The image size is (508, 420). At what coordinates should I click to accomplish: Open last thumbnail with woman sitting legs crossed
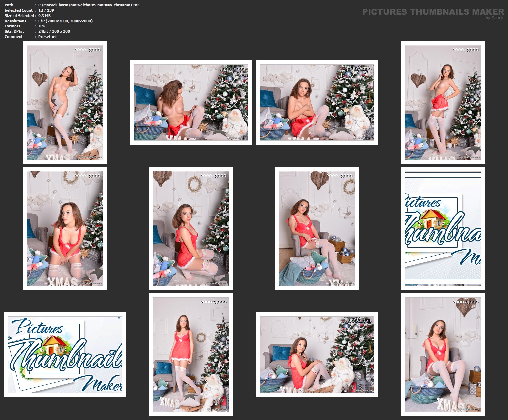coord(443,354)
